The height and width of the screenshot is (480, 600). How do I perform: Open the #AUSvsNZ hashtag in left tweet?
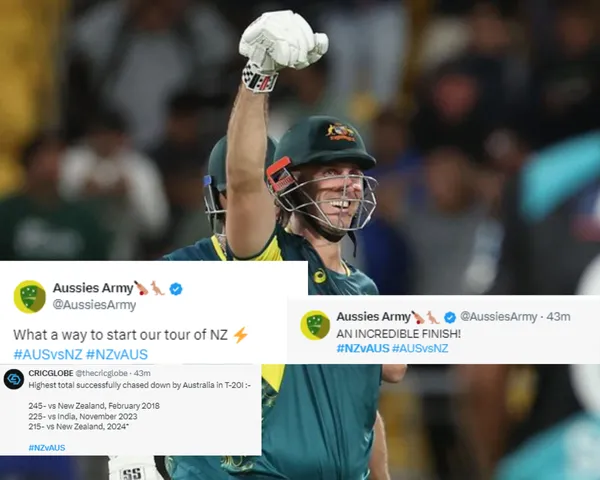click(48, 354)
